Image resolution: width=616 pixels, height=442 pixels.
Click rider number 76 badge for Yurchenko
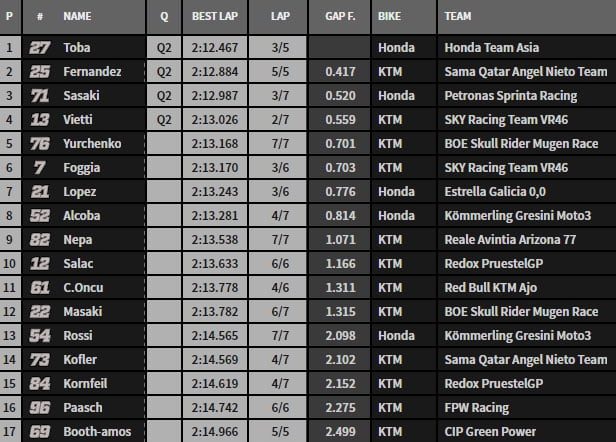39,143
